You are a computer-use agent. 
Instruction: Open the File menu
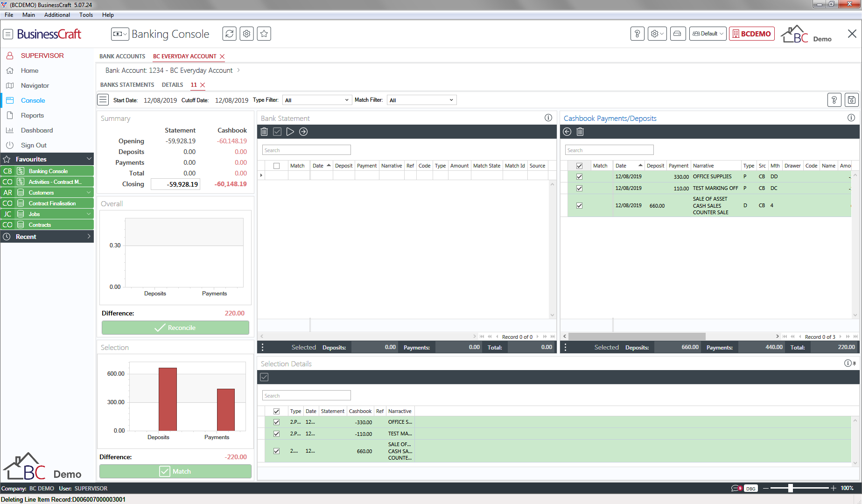pyautogui.click(x=9, y=15)
